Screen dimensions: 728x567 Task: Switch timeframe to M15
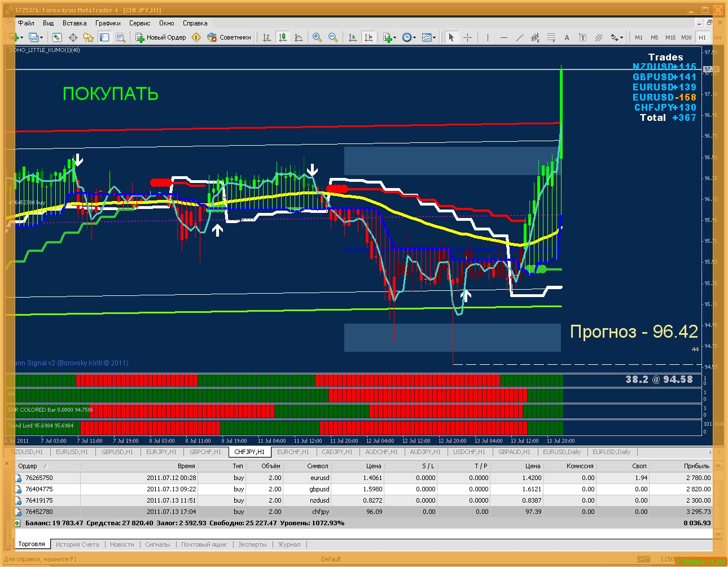click(x=670, y=37)
